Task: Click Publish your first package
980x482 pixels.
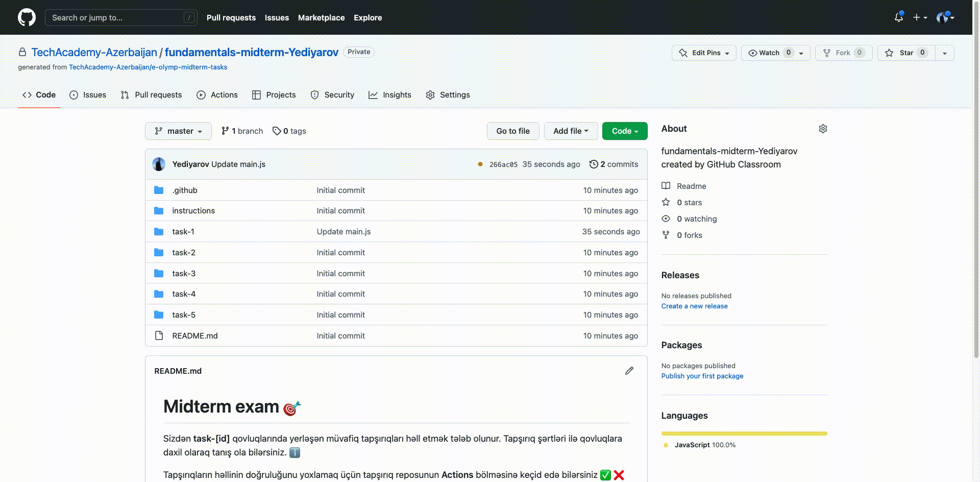Action: click(702, 376)
